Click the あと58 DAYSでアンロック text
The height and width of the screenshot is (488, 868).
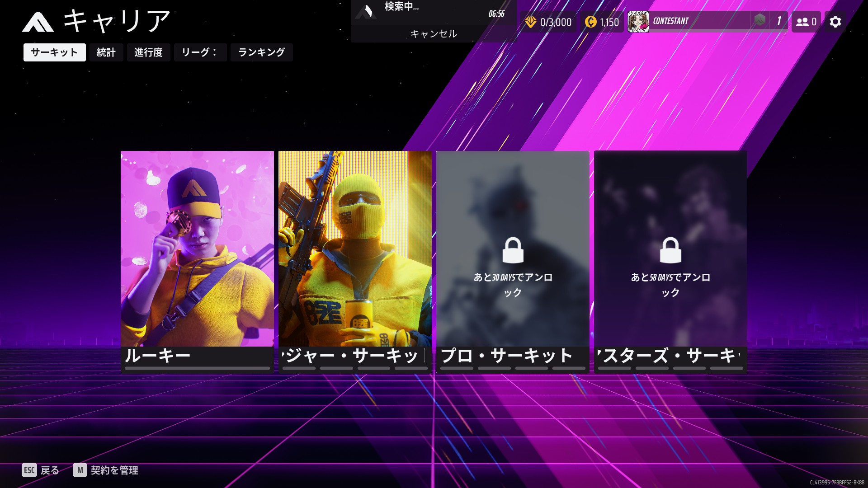[670, 285]
